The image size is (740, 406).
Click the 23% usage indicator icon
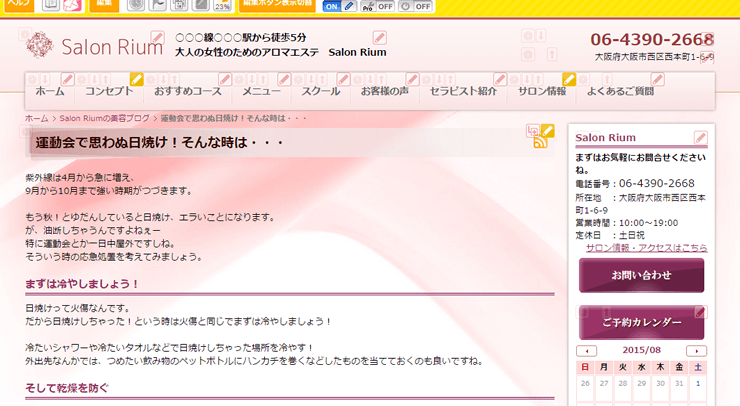222,5
